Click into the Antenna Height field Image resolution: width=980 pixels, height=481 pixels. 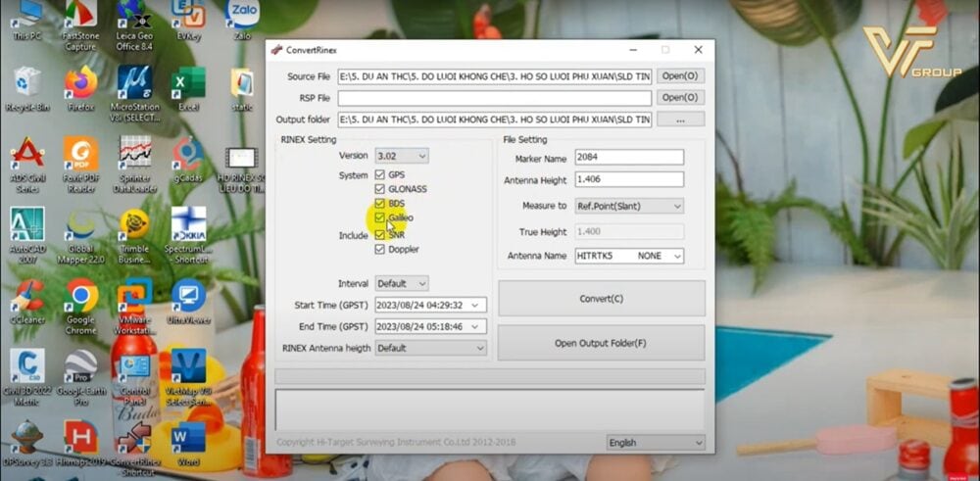tap(628, 179)
